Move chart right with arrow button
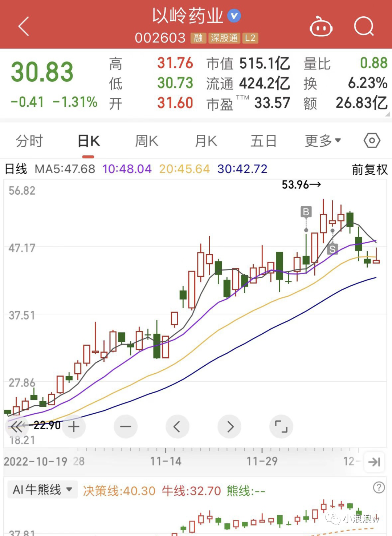 coord(229,426)
